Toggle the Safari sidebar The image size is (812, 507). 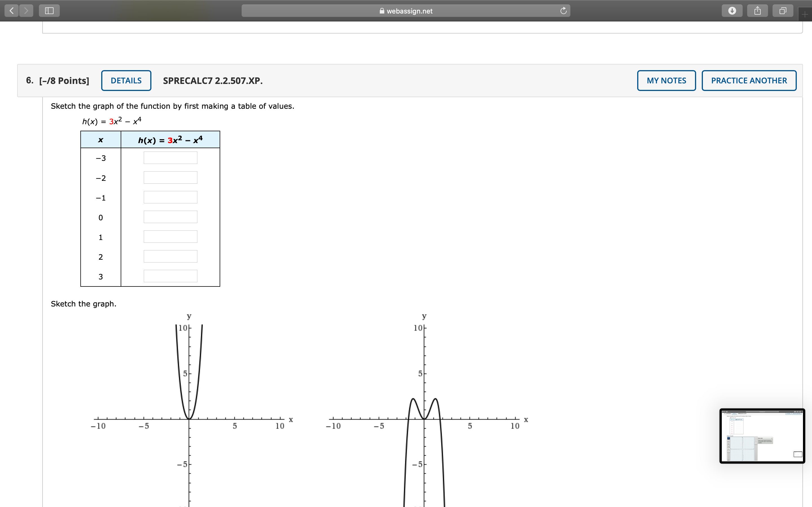[49, 11]
